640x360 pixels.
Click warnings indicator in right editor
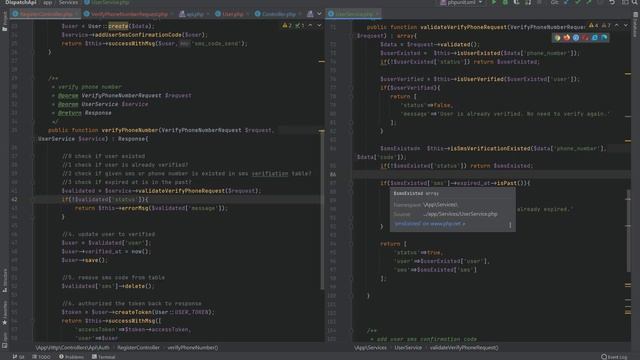[593, 25]
